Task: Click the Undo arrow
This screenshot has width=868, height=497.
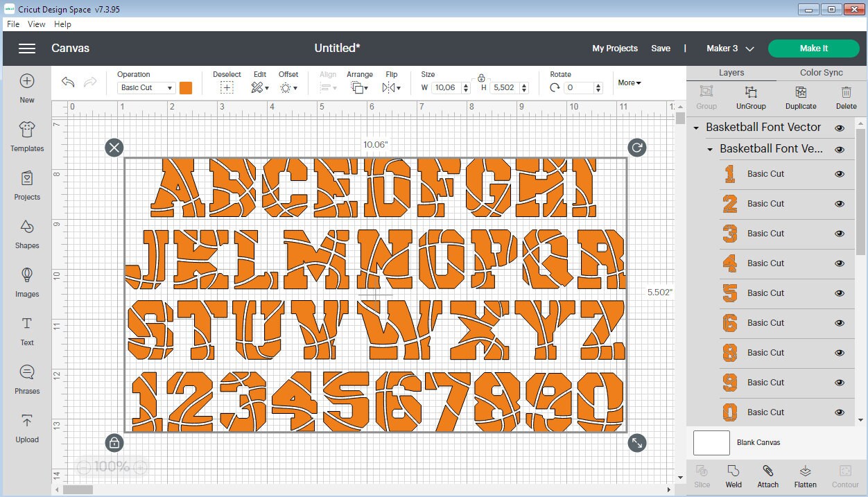Action: (67, 82)
